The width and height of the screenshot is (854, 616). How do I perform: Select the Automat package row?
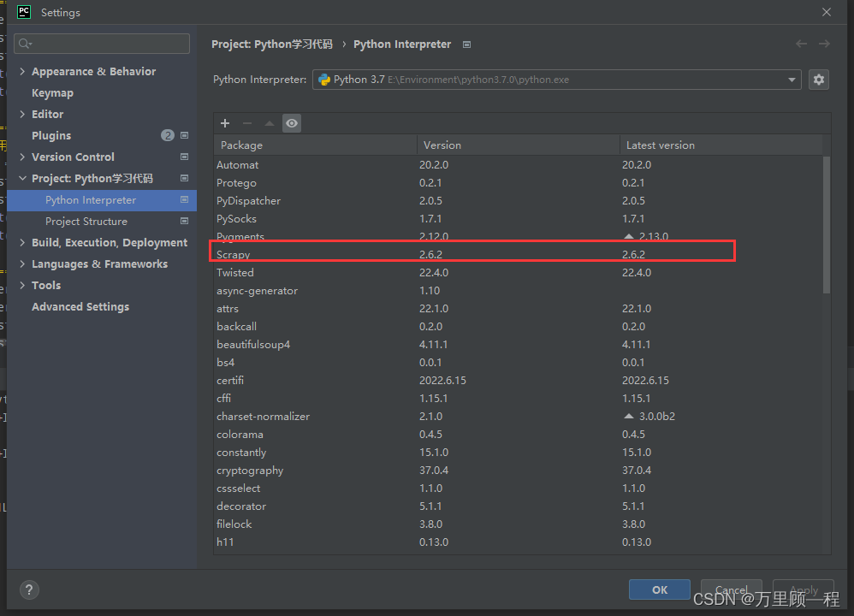518,164
